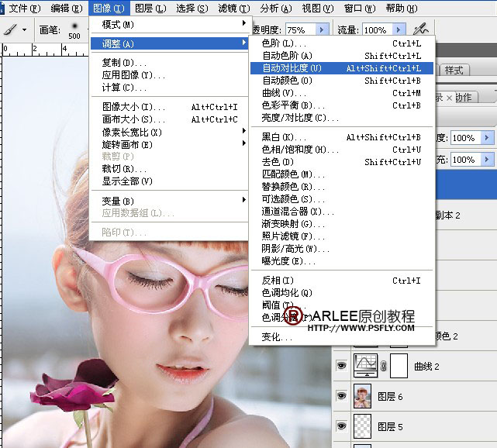Open layer fill 100% slider arrow

pyautogui.click(x=487, y=160)
